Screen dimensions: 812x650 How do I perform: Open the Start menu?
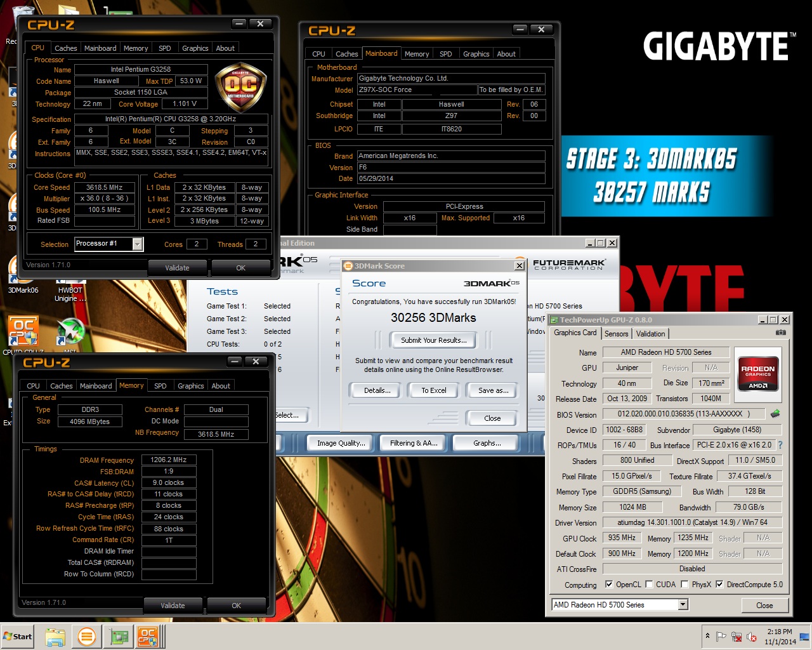click(x=18, y=636)
